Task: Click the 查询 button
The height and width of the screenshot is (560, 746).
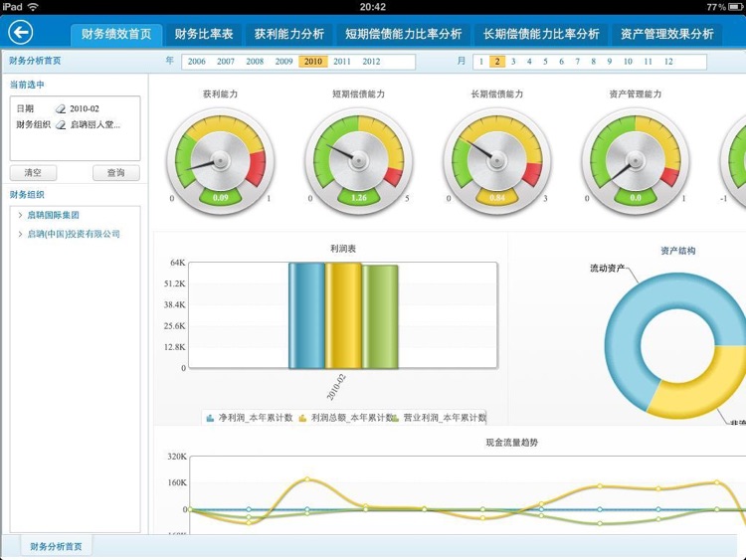Action: point(116,173)
